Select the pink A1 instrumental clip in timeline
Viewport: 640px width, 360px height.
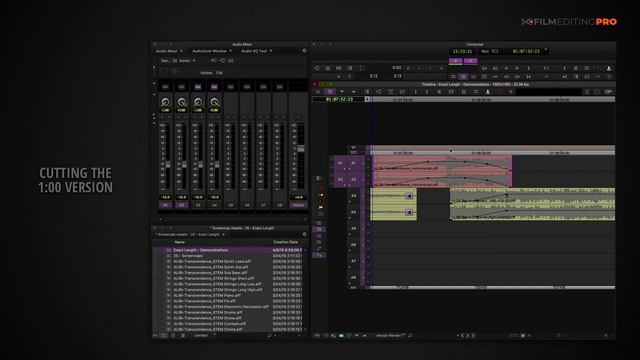point(442,163)
